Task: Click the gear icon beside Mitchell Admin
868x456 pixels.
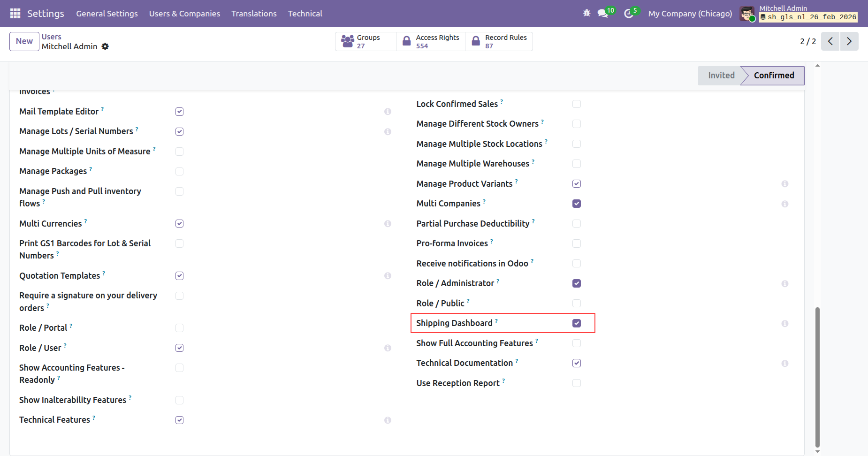Action: [105, 46]
